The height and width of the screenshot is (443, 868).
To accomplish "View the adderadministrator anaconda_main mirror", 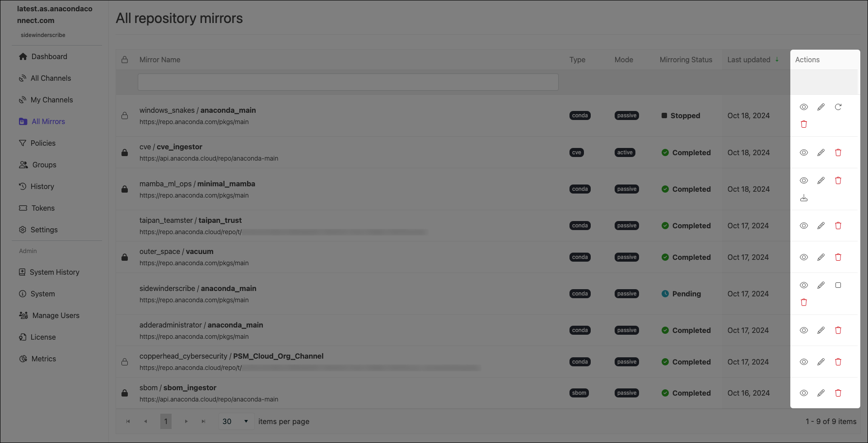I will [x=804, y=330].
